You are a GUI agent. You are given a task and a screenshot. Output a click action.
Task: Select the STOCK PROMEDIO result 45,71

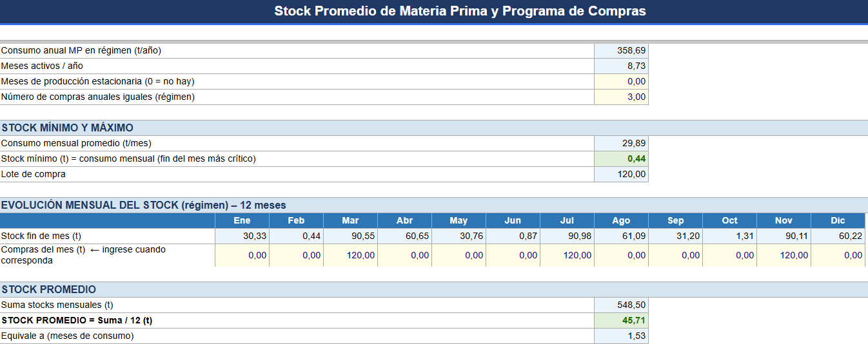point(621,321)
